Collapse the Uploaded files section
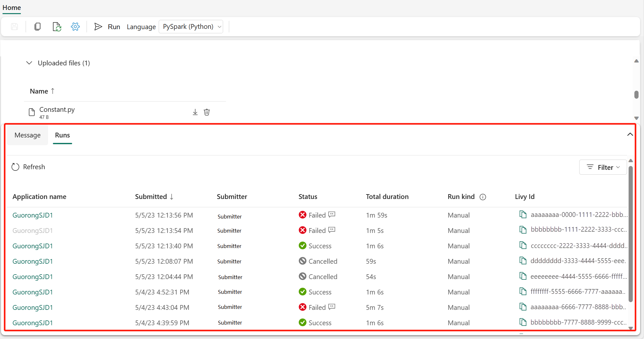Screen dimensions: 644x339 pyautogui.click(x=29, y=63)
